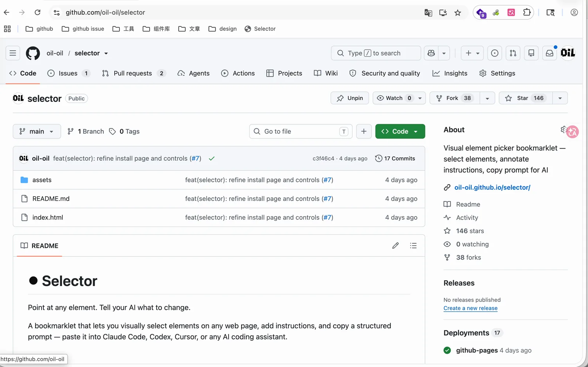Open the github-pages deployment link
Screen dimensions: 588x367
pos(477,350)
